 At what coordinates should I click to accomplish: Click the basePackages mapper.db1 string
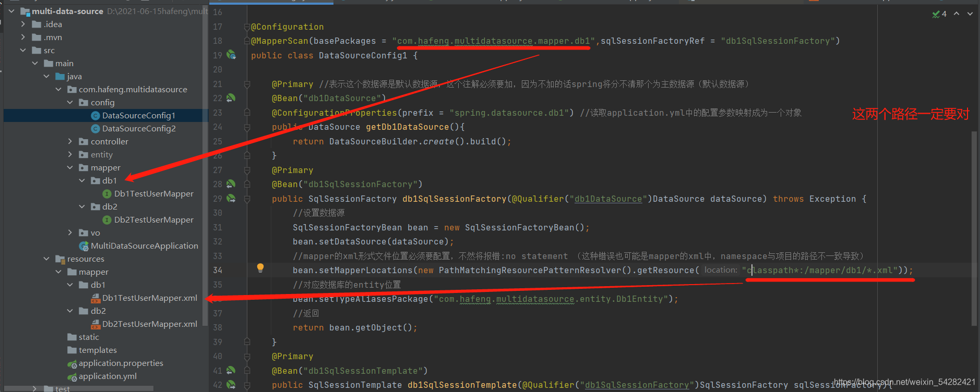[x=494, y=41]
